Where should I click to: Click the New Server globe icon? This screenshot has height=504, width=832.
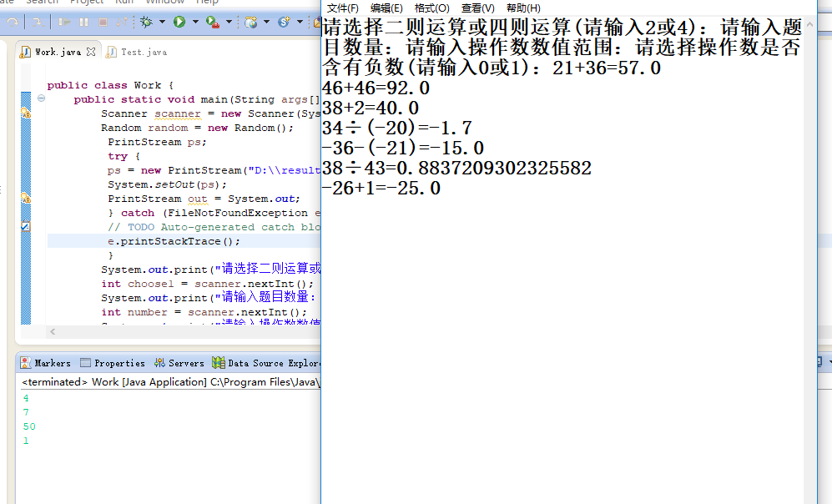coord(251,22)
